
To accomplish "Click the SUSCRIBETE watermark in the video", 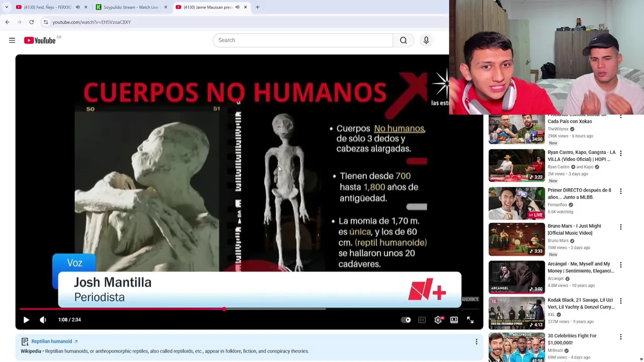I will [x=470, y=299].
